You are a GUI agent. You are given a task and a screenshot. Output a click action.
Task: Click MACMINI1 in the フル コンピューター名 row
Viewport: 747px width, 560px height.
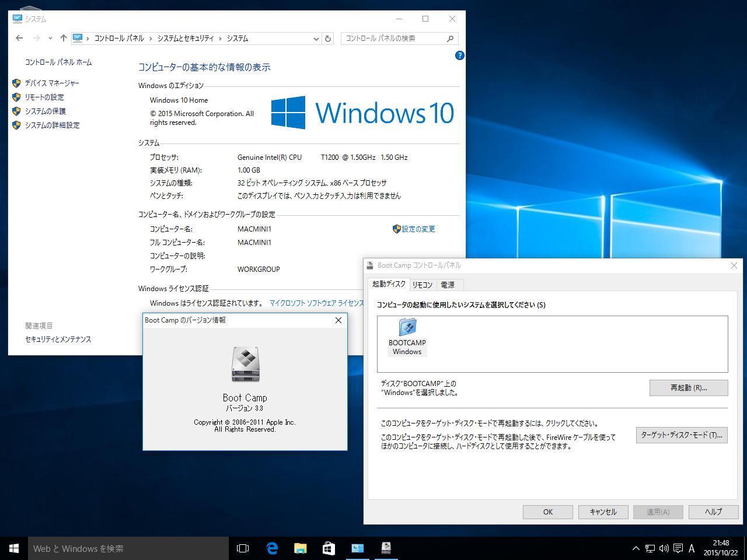[x=254, y=243]
